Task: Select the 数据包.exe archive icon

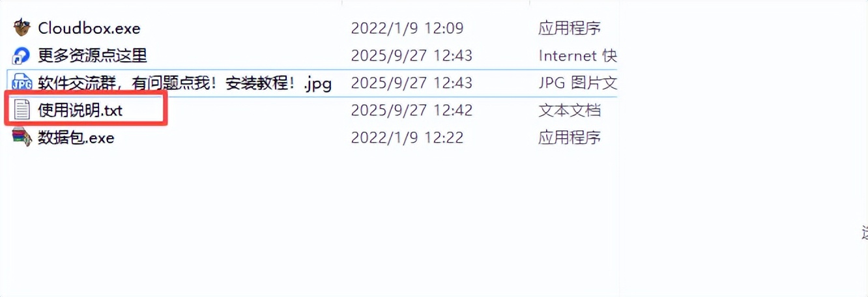Action: pos(22,137)
